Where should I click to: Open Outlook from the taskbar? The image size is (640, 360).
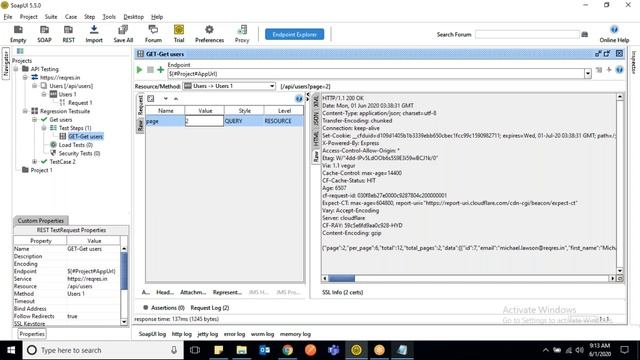264,350
